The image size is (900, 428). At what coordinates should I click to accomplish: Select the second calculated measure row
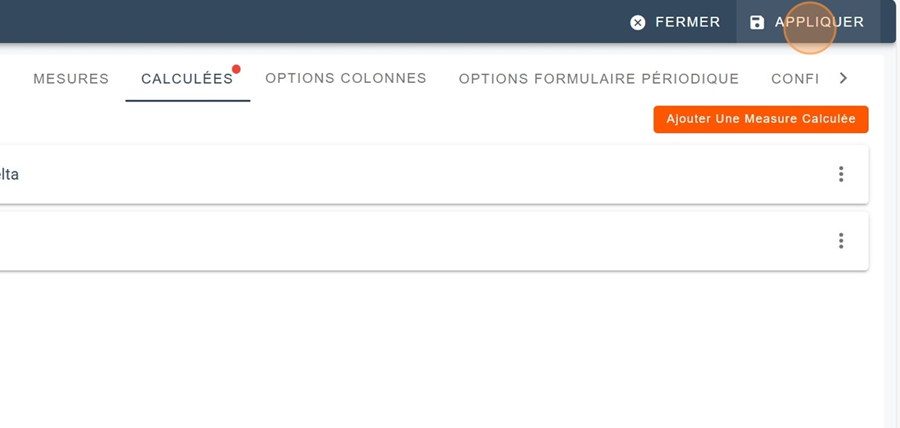pos(400,241)
